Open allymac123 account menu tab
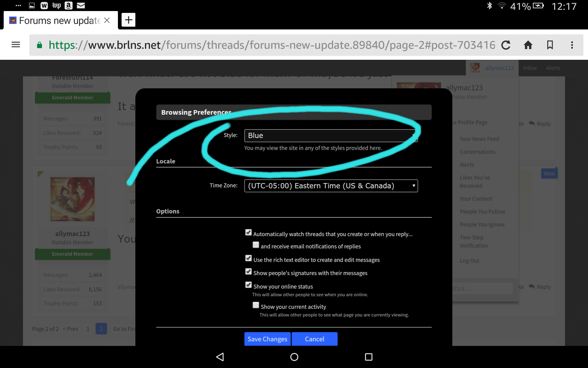This screenshot has width=588, height=368. (x=492, y=68)
